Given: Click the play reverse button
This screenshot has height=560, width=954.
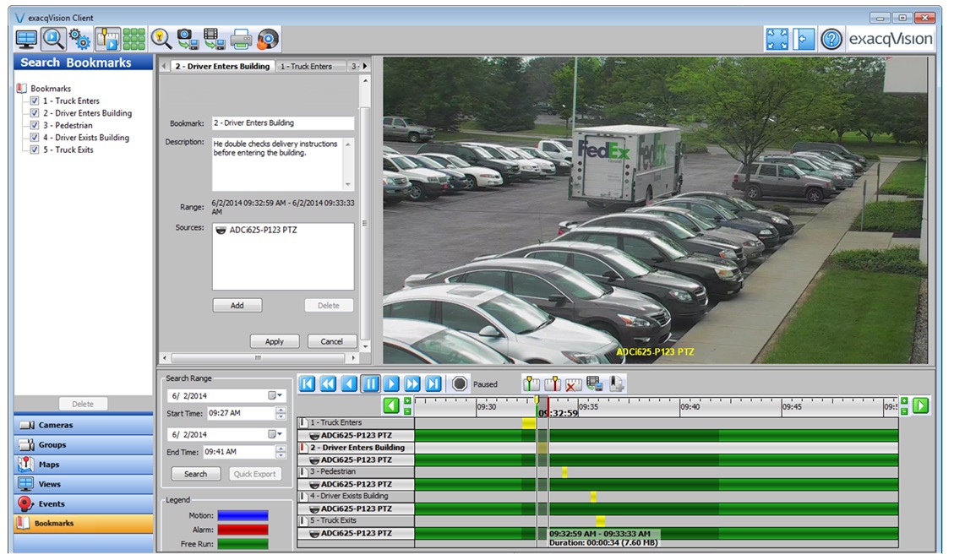Looking at the screenshot, I should pos(349,383).
